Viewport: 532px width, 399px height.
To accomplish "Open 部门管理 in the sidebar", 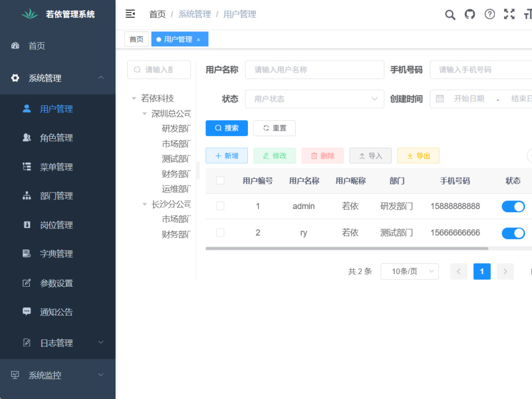I will click(x=57, y=196).
